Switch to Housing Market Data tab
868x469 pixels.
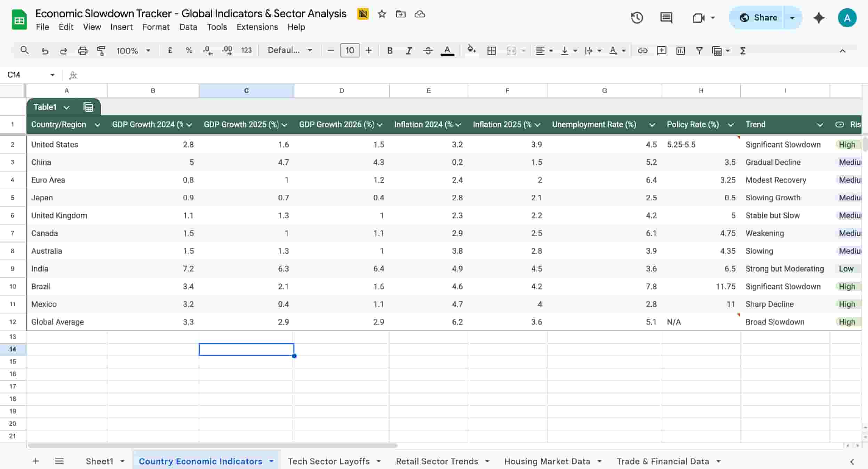click(547, 461)
